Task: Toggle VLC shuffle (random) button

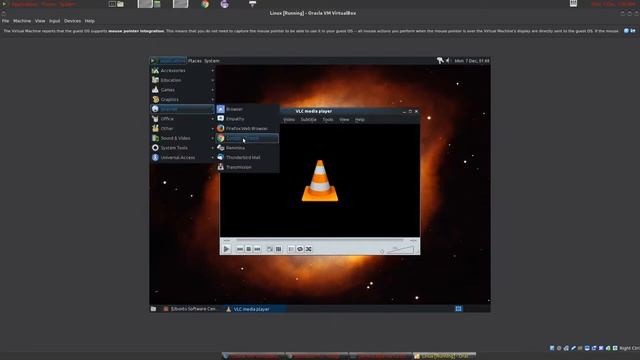Action: (x=309, y=249)
